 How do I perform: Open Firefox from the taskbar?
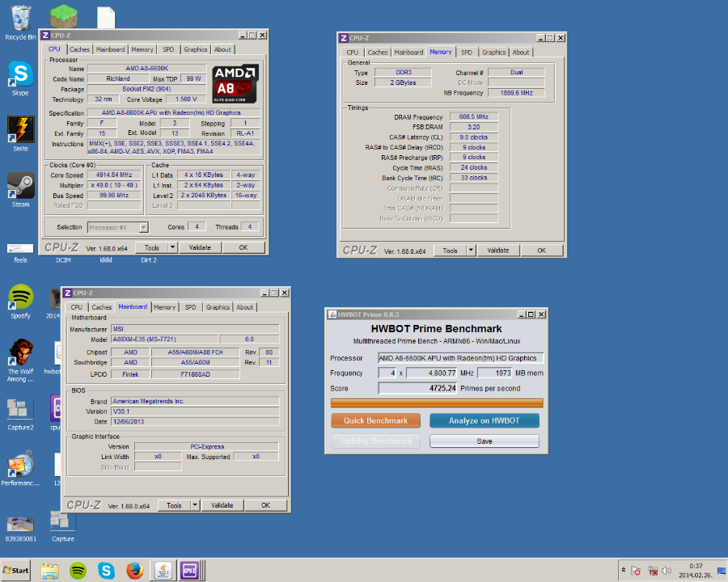(x=134, y=571)
